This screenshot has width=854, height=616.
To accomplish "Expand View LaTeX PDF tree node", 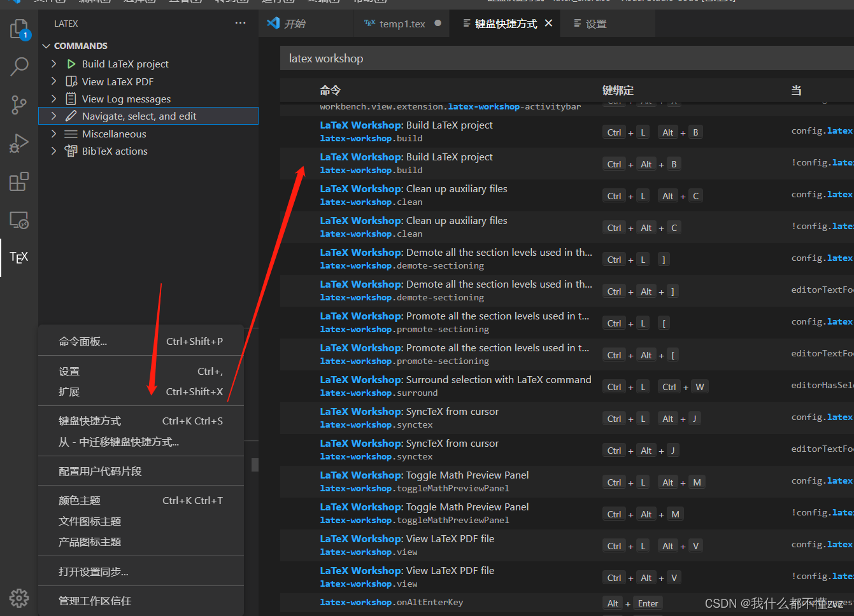I will pyautogui.click(x=54, y=81).
